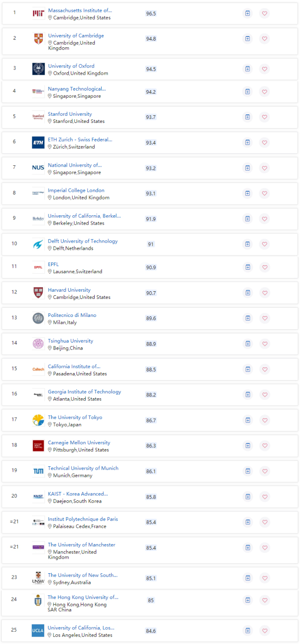Screen dimensions: 303x644
Task: Add MIT to comparison list icon
Action: [248, 13]
